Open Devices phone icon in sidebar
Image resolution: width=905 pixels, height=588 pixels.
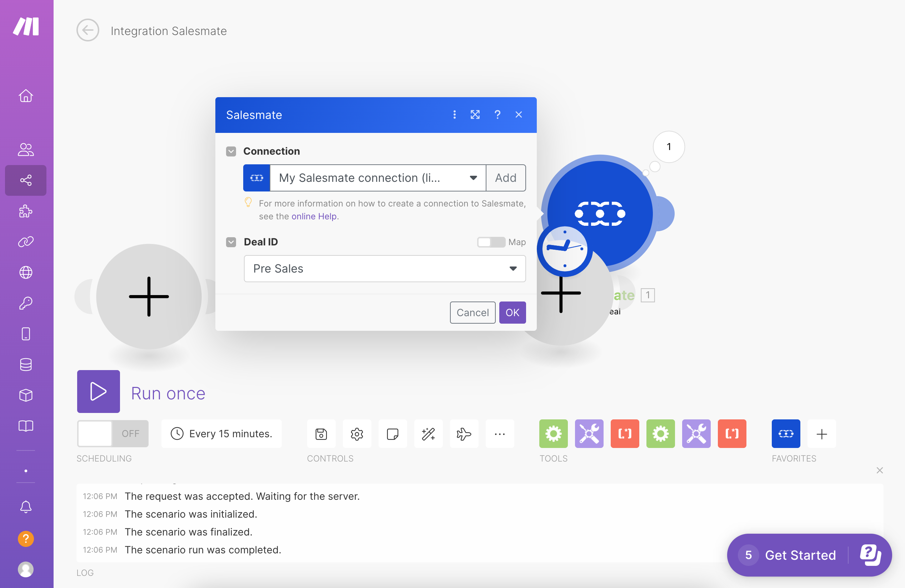(x=26, y=334)
